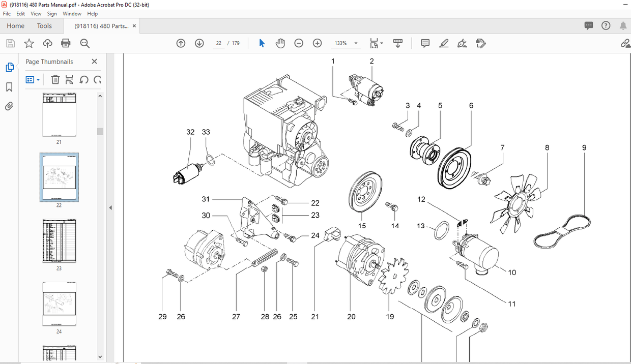Open the zoom percentage dropdown

(x=356, y=43)
